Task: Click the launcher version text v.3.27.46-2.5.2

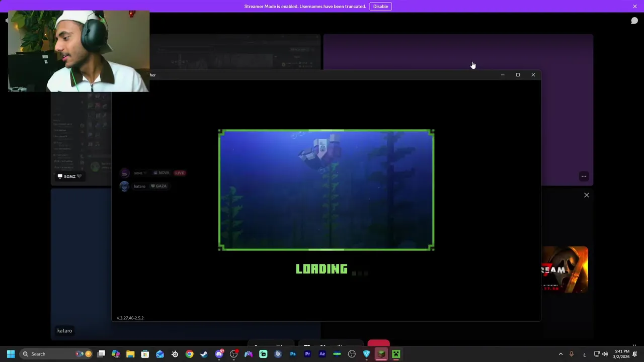Action: coord(130,318)
